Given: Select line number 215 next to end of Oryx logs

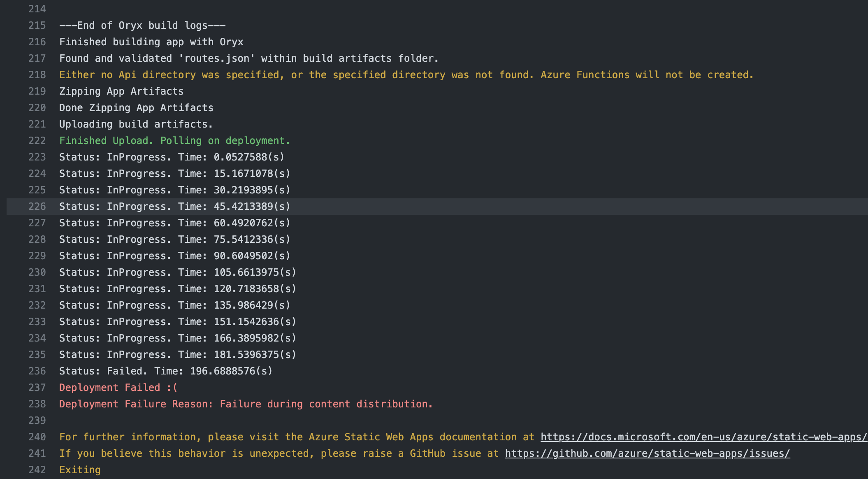Looking at the screenshot, I should [37, 25].
